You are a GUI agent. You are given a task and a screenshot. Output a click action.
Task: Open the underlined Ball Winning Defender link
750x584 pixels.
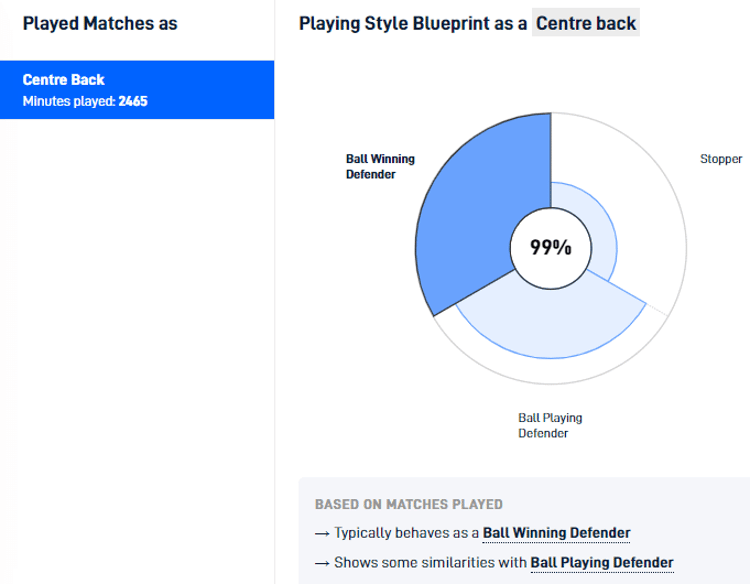tap(556, 533)
